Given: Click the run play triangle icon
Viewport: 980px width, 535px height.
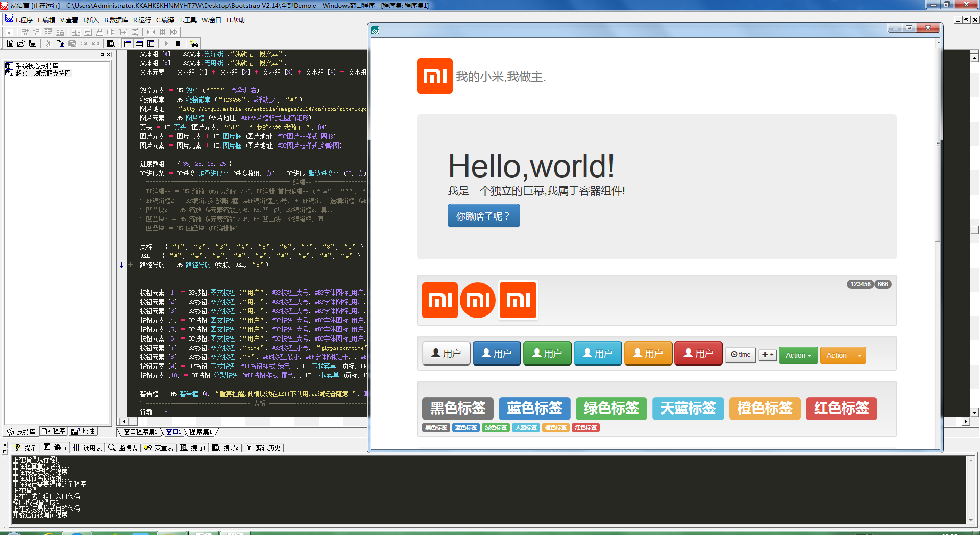Looking at the screenshot, I should (x=166, y=44).
